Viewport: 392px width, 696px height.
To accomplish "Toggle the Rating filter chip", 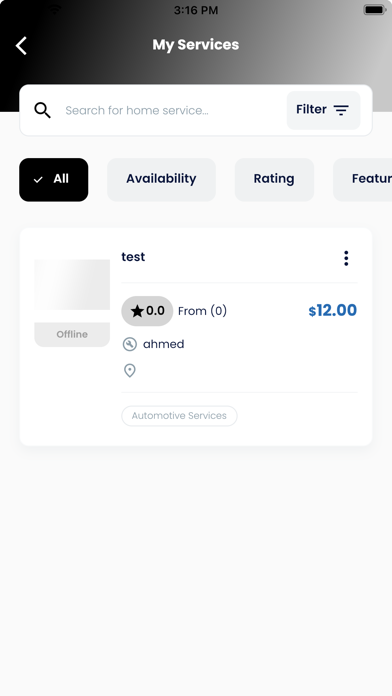I will [274, 179].
